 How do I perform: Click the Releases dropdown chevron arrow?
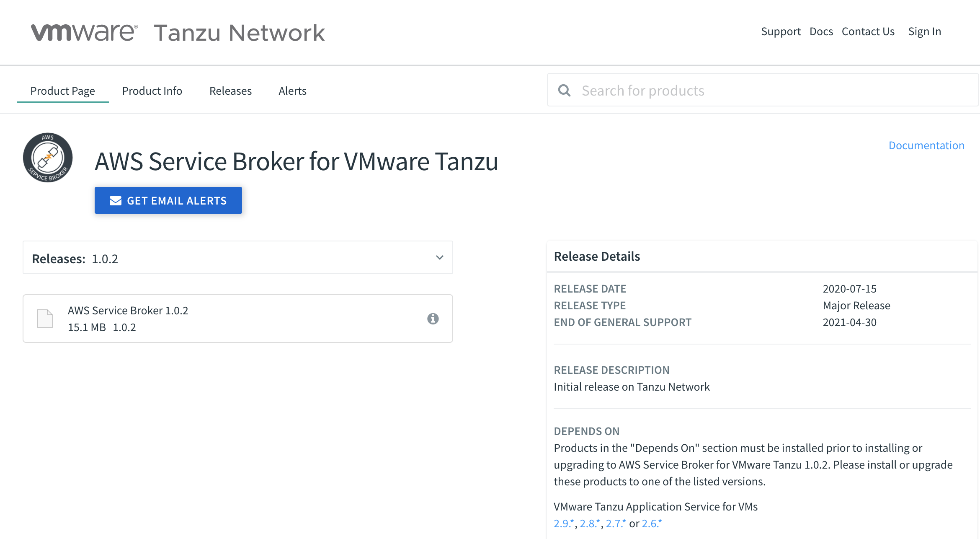439,258
